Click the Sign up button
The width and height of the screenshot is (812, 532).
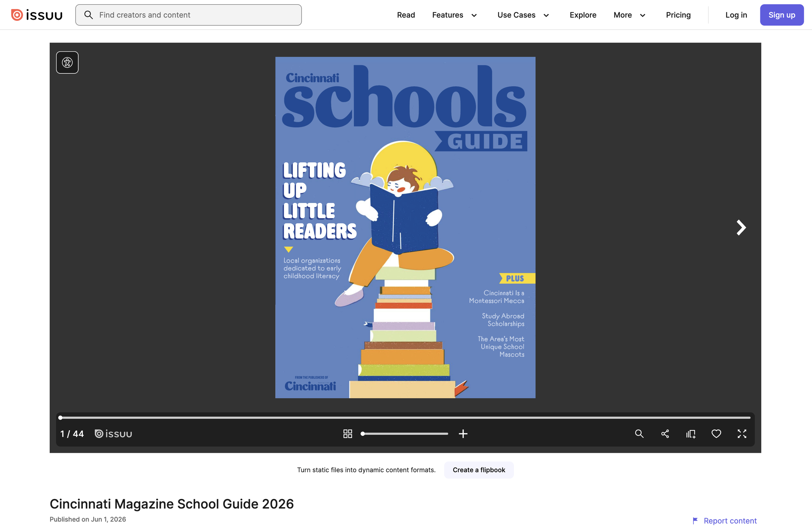click(782, 15)
